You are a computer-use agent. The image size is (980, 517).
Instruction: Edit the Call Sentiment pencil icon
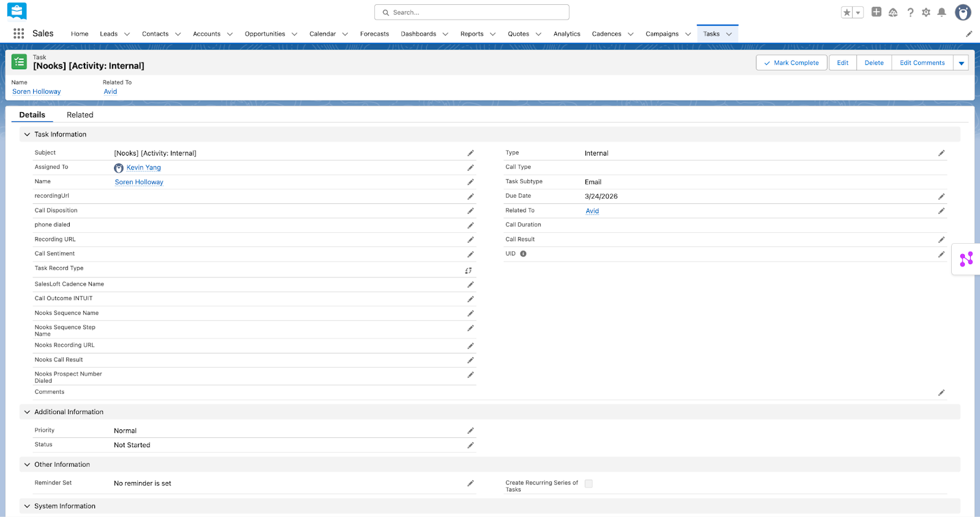(x=470, y=254)
